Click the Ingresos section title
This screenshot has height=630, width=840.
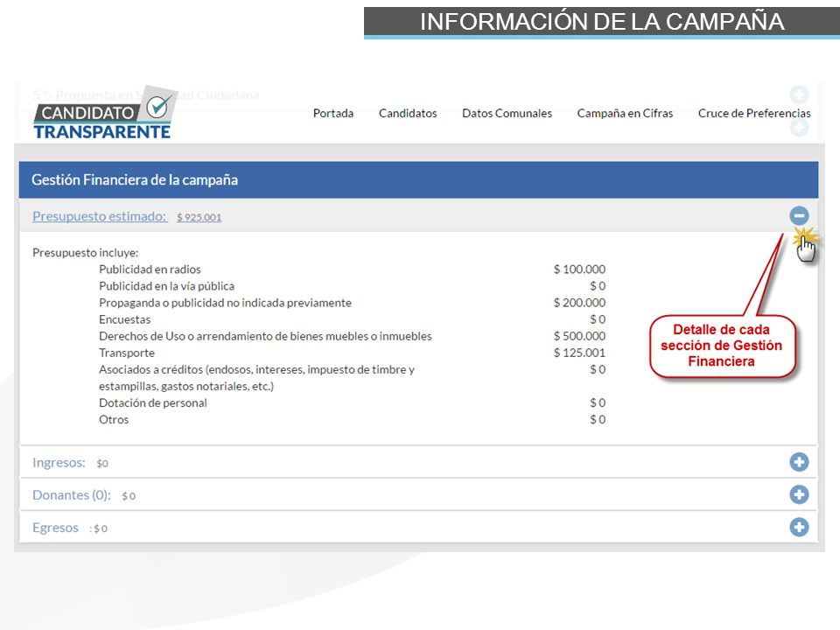click(x=59, y=462)
